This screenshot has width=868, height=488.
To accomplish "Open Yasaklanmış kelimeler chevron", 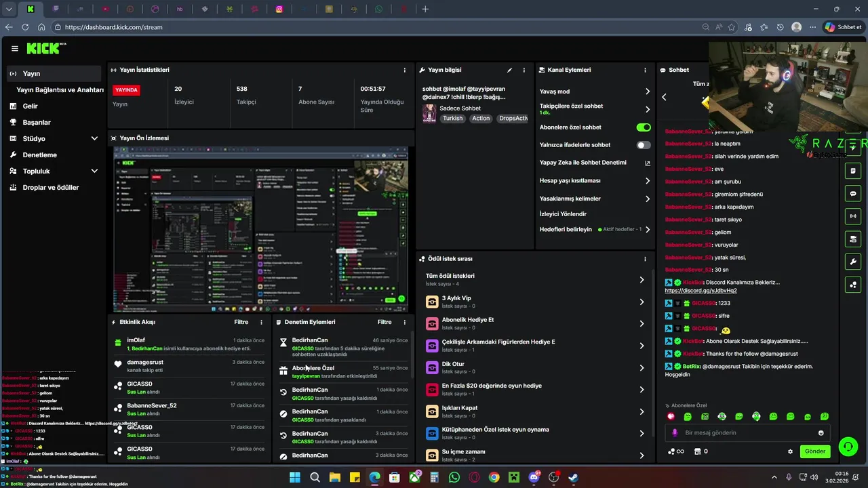I will click(647, 199).
